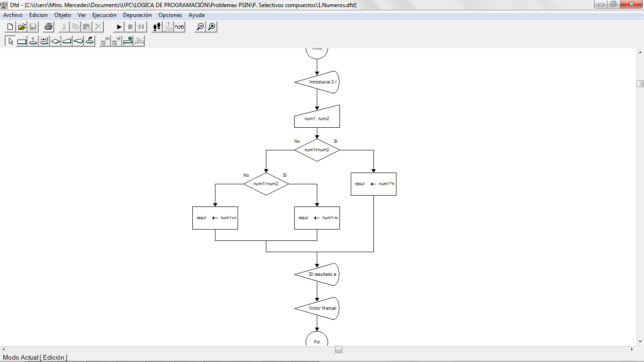Open the Ejecución menu
Screen dimensions: 644x362
[104, 15]
